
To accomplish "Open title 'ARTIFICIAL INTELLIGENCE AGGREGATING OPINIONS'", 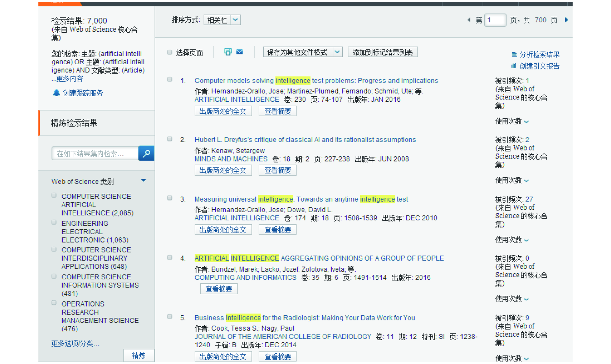I will (x=319, y=258).
